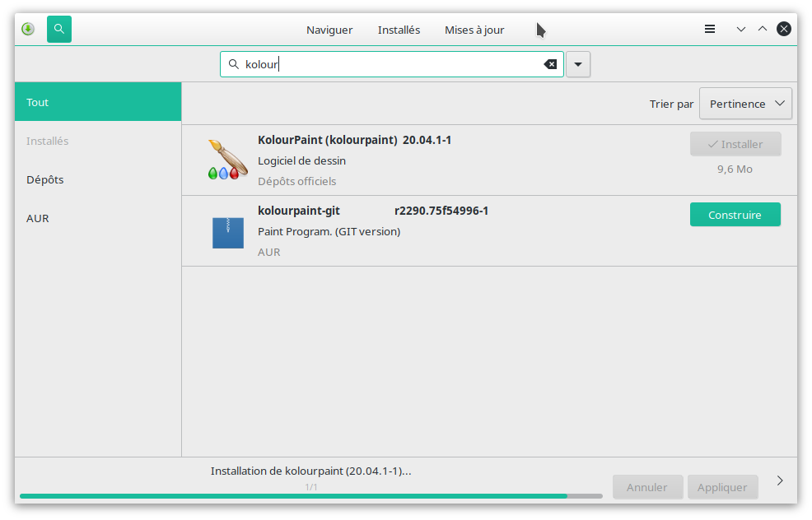Expand transaction details with the right chevron
This screenshot has width=812, height=520.
coord(780,481)
